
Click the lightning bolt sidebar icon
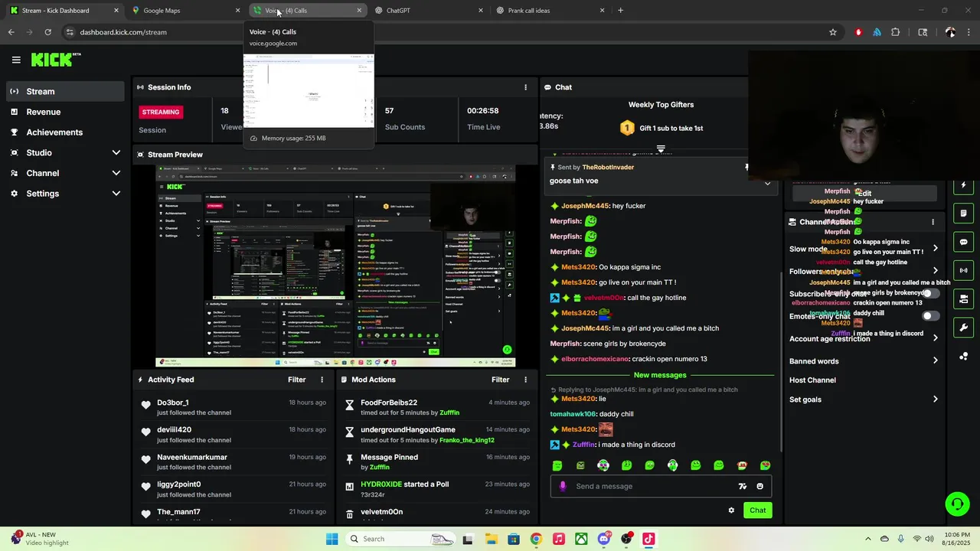(x=963, y=185)
